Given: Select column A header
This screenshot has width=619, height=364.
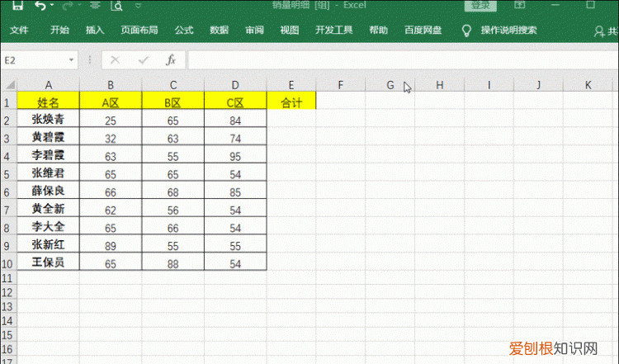Looking at the screenshot, I should tap(48, 84).
